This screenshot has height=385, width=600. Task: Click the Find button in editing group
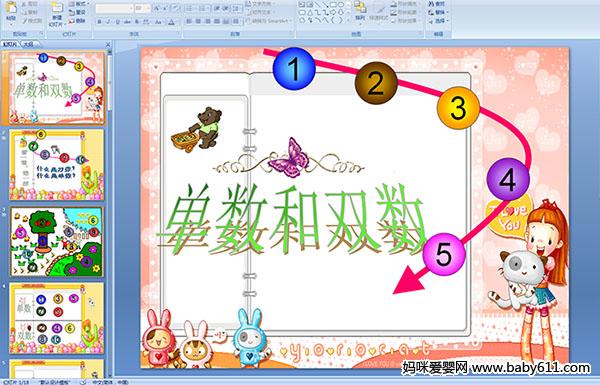(x=437, y=4)
